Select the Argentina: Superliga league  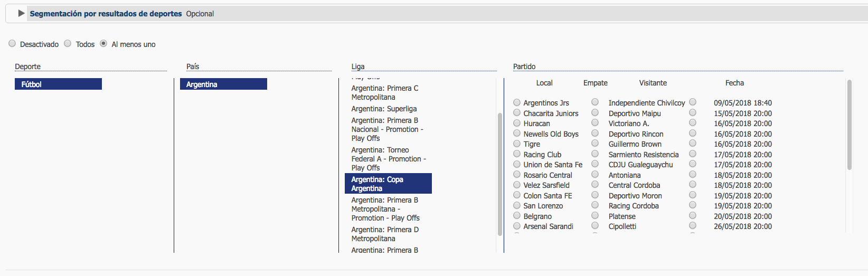(x=384, y=109)
